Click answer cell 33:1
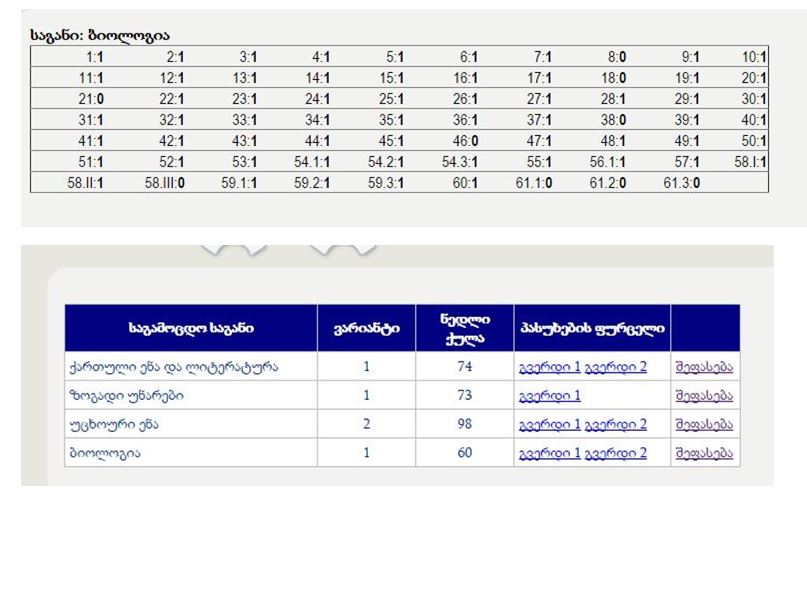The width and height of the screenshot is (807, 610). click(245, 120)
